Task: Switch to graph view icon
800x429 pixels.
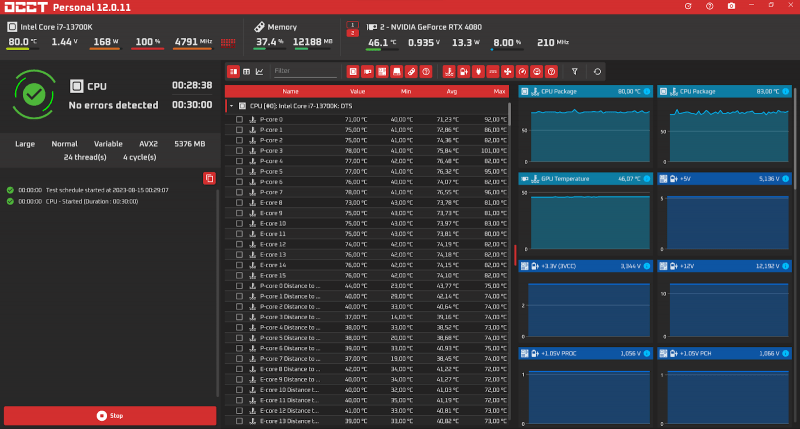Action: tap(260, 72)
